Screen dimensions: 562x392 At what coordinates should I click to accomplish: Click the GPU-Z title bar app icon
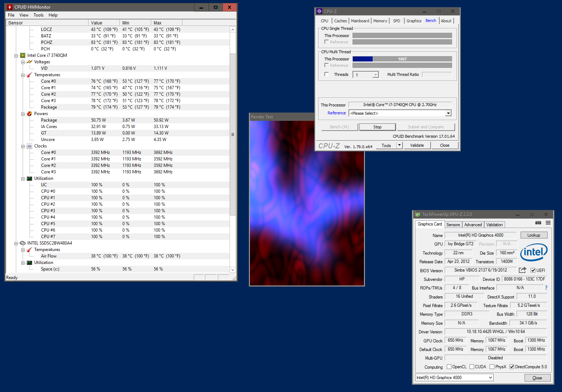click(x=418, y=214)
